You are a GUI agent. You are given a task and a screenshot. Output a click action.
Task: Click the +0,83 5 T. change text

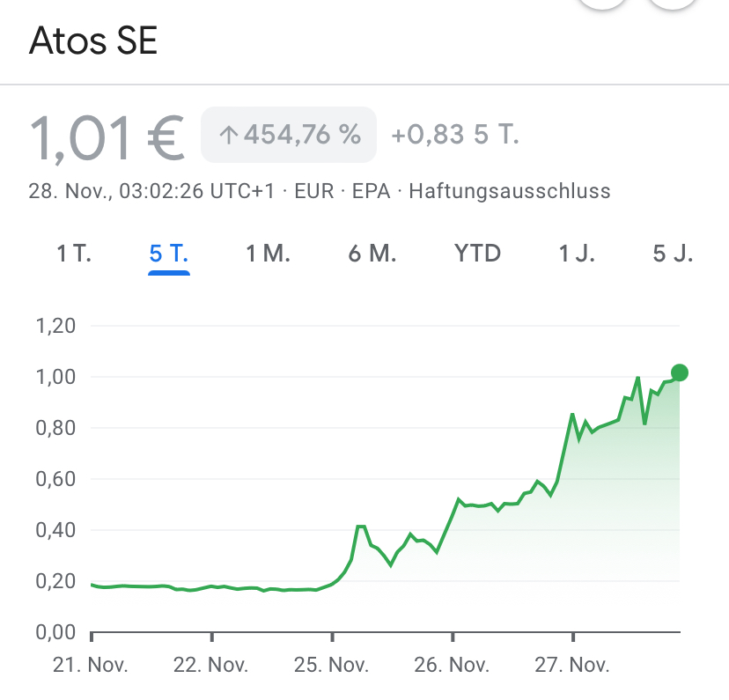click(455, 135)
